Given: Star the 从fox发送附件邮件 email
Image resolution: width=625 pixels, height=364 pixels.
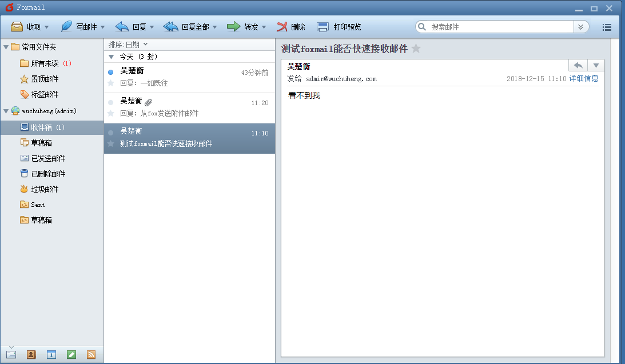Looking at the screenshot, I should click(x=111, y=114).
